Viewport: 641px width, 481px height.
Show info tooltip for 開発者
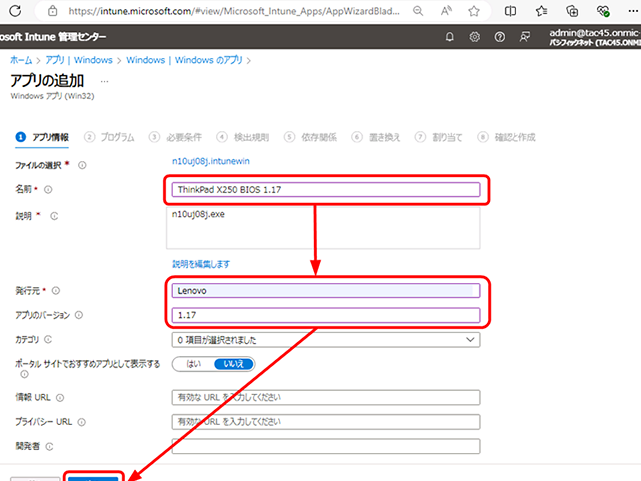click(x=49, y=447)
